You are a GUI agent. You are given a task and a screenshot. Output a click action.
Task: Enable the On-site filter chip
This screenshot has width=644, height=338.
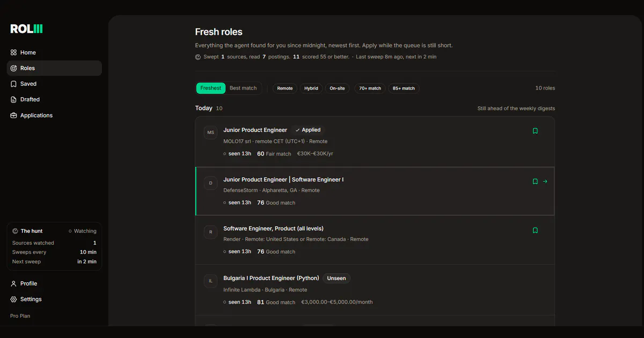click(337, 88)
